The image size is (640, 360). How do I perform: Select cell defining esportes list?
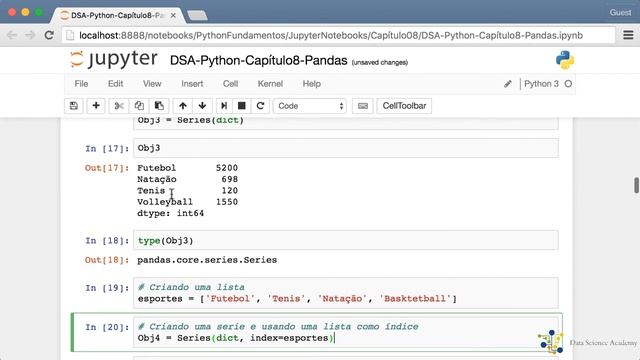point(346,293)
